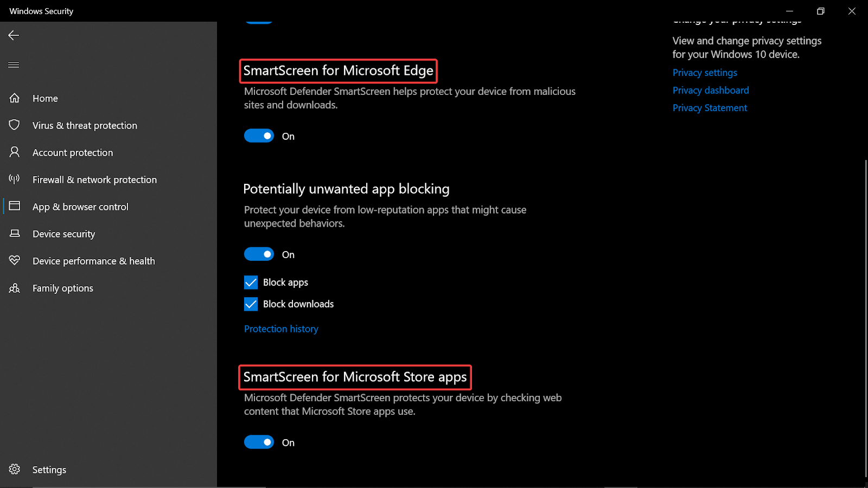Viewport: 868px width, 488px height.
Task: Select the Virus & threat protection shield icon
Action: pos(15,125)
